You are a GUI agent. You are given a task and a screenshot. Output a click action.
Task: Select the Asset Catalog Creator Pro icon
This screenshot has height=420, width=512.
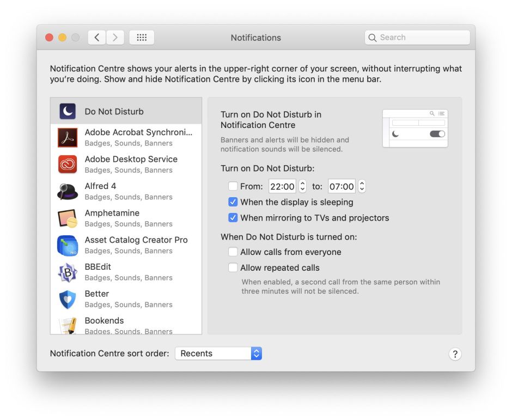[68, 245]
